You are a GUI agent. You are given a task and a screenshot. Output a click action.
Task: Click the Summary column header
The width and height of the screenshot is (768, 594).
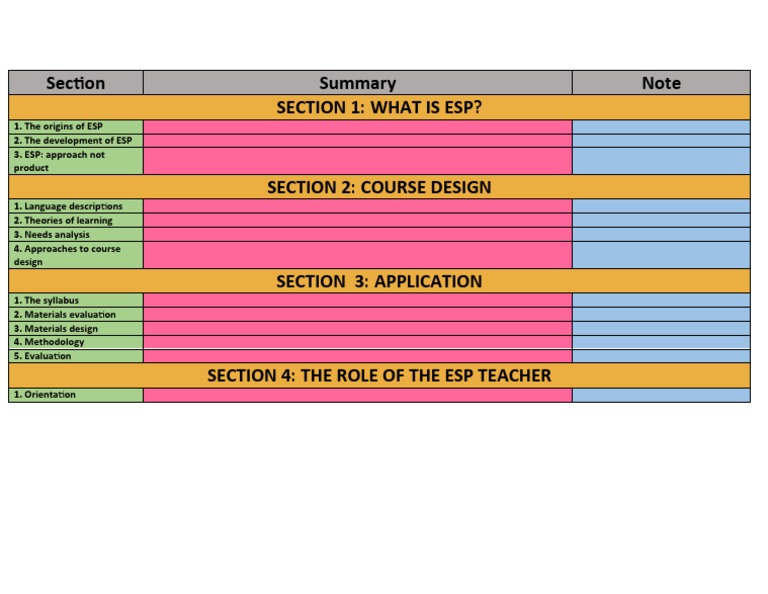click(358, 83)
